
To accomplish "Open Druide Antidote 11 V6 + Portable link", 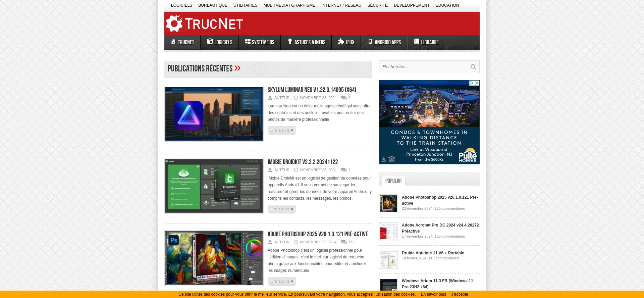I will pos(433,253).
